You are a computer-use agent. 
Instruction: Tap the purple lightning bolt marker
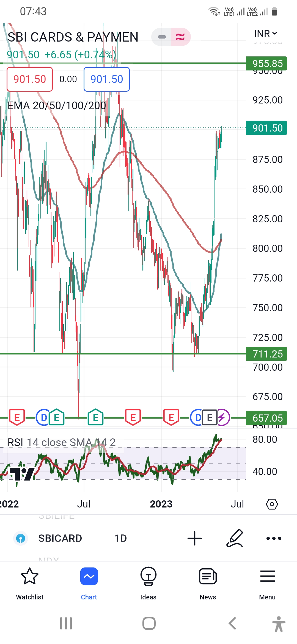[223, 417]
